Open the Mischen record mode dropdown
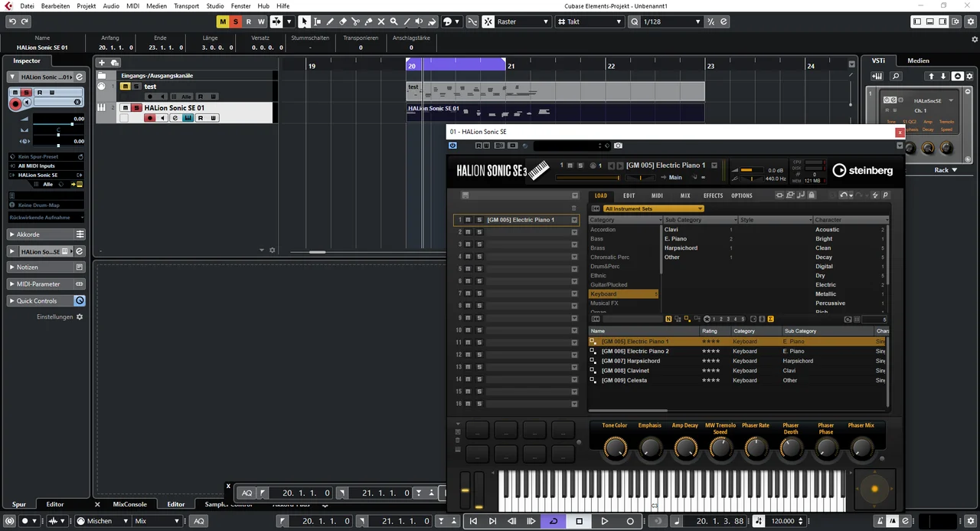Screen dimensions: 980x531 (103, 521)
